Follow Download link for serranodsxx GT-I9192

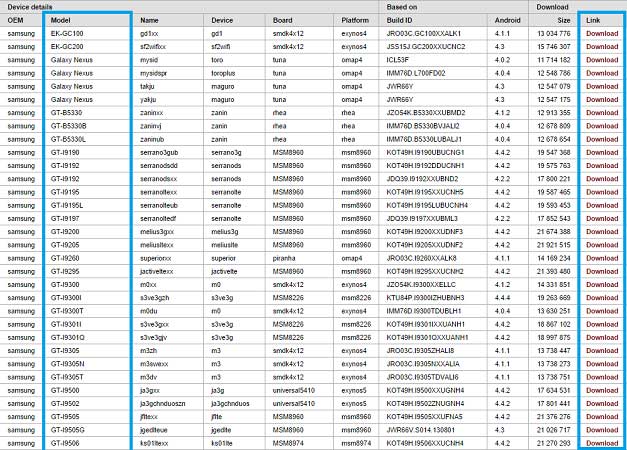click(602, 179)
